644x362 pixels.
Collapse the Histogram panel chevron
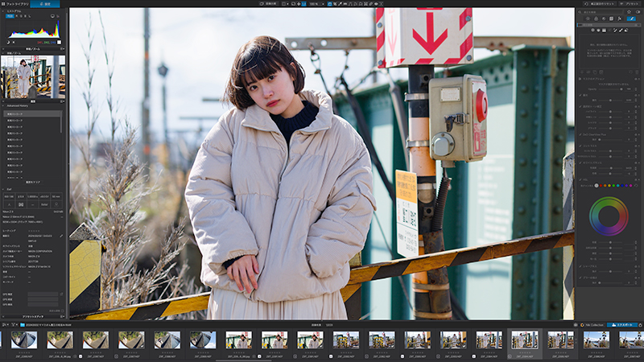3,11
